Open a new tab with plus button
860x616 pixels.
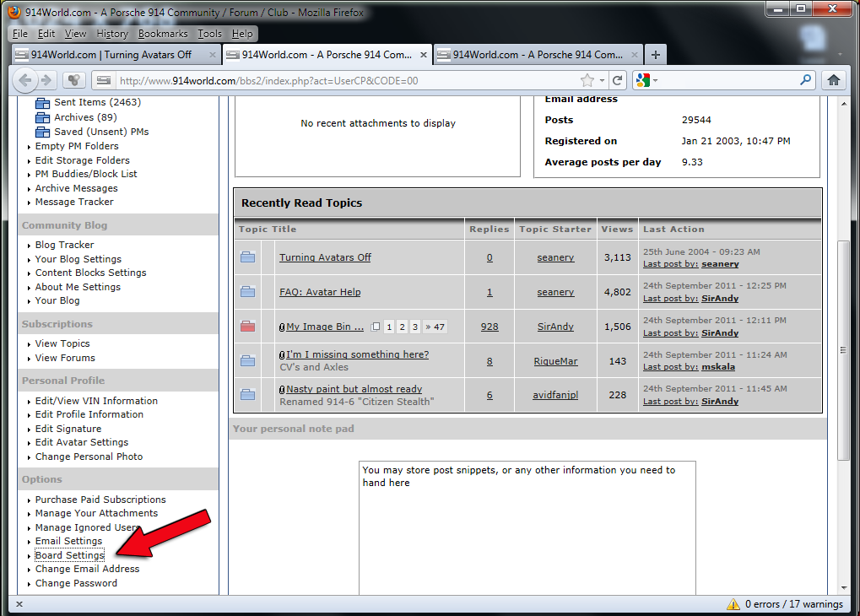(x=656, y=55)
